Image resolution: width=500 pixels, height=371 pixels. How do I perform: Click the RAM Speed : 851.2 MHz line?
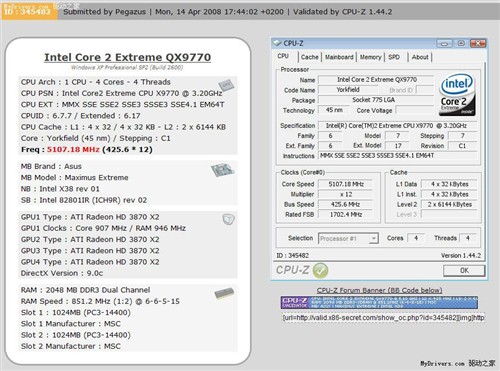tap(100, 301)
